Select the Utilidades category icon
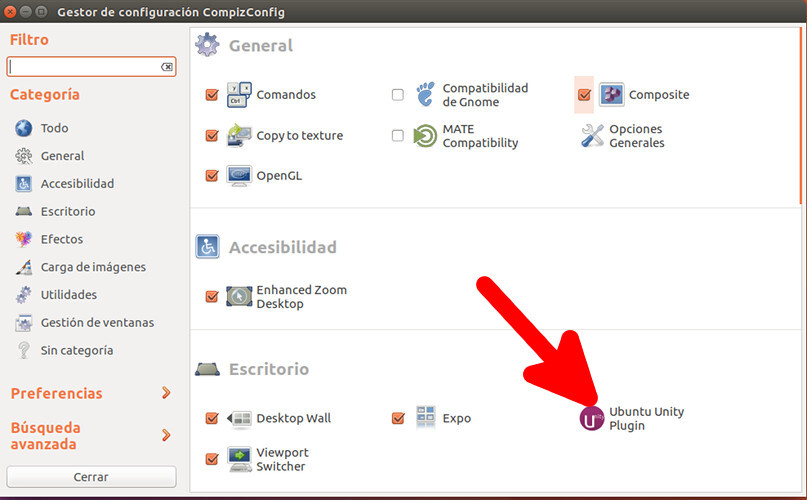Image resolution: width=807 pixels, height=500 pixels. click(24, 295)
